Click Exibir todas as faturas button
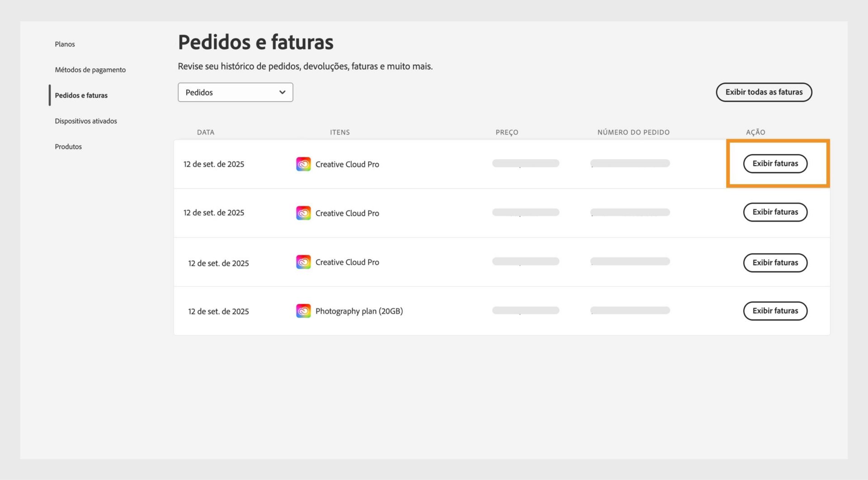This screenshot has width=868, height=480. pos(764,92)
